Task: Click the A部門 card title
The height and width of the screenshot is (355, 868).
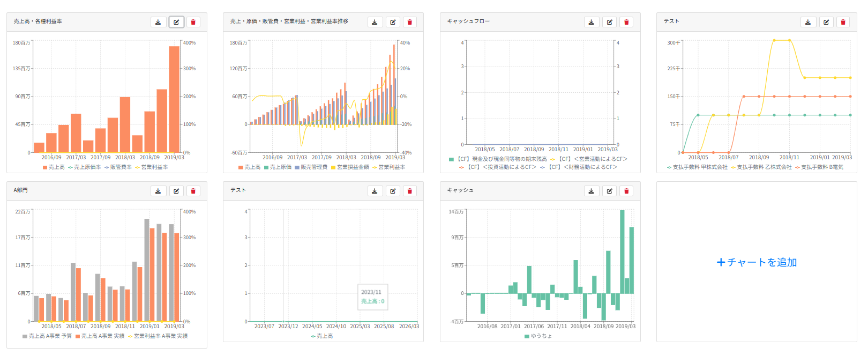Action: [20, 190]
